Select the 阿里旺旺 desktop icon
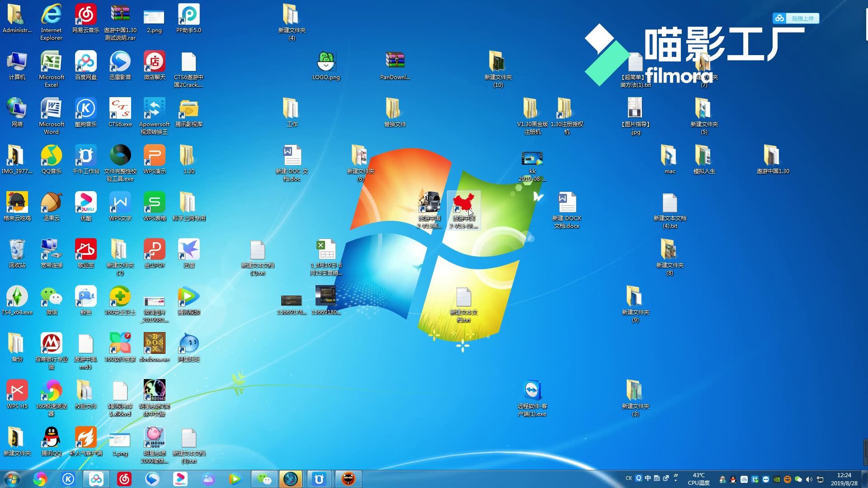Image resolution: width=868 pixels, height=488 pixels. point(189,347)
